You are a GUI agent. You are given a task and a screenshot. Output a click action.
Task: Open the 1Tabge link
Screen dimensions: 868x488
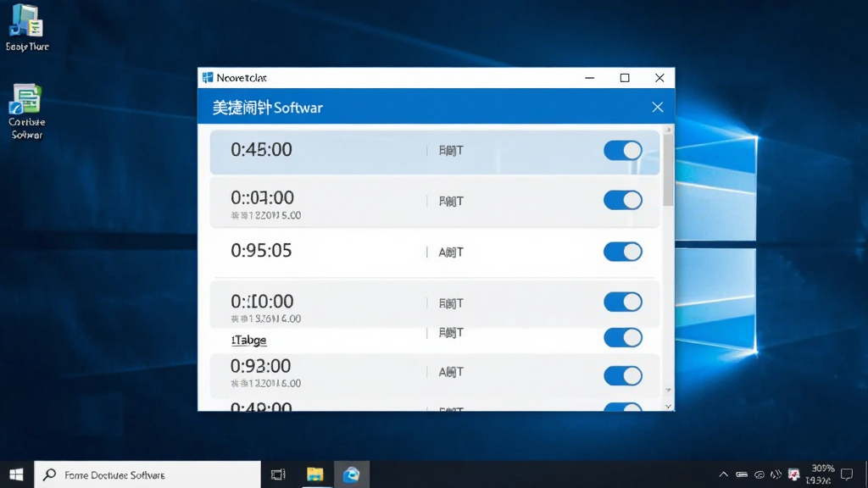[248, 340]
